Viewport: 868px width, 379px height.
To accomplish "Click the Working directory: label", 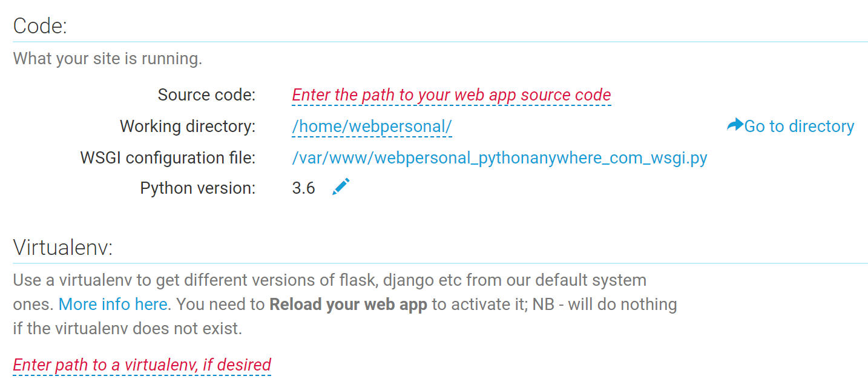I will (x=188, y=126).
